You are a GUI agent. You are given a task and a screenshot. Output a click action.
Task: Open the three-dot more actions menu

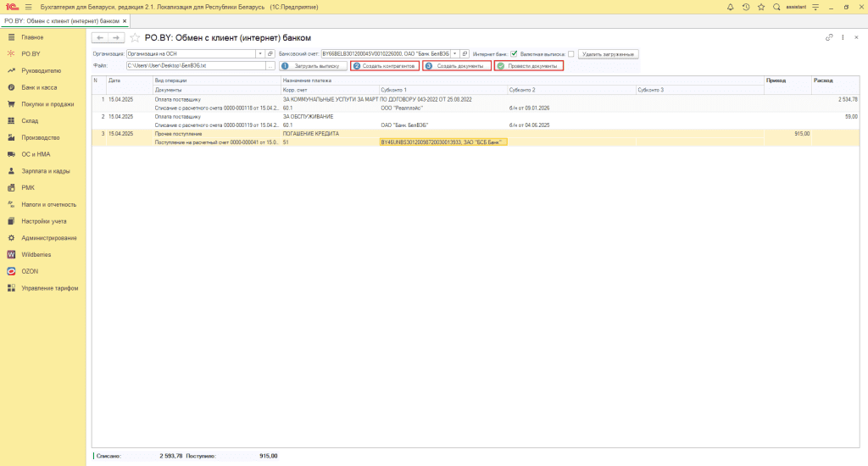click(x=843, y=38)
